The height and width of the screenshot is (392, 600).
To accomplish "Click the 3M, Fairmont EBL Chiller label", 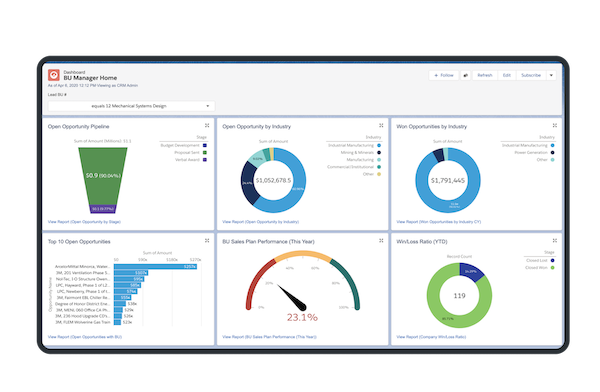I will 83,297.
